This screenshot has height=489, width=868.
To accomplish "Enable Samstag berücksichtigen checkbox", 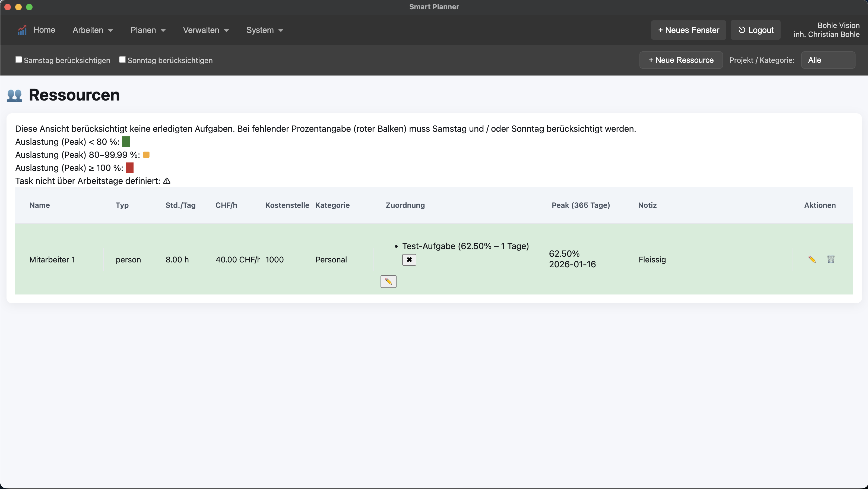I will tap(19, 60).
